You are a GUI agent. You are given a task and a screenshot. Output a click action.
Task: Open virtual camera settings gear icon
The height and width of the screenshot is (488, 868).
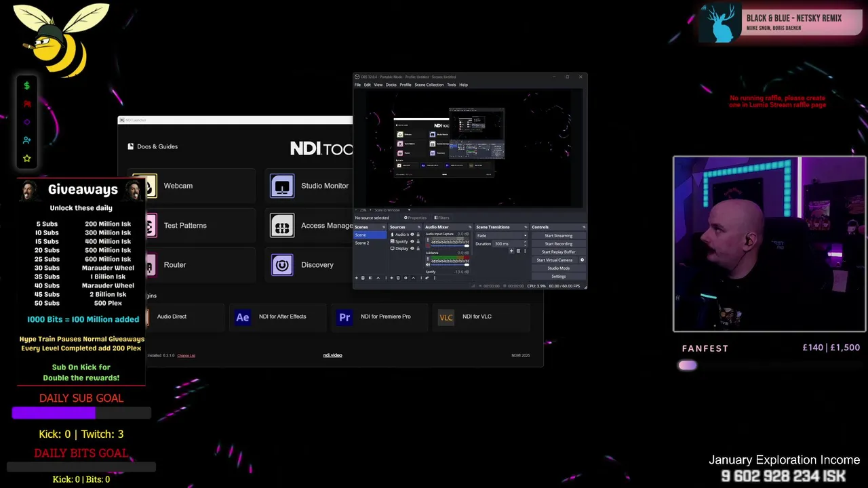582,260
